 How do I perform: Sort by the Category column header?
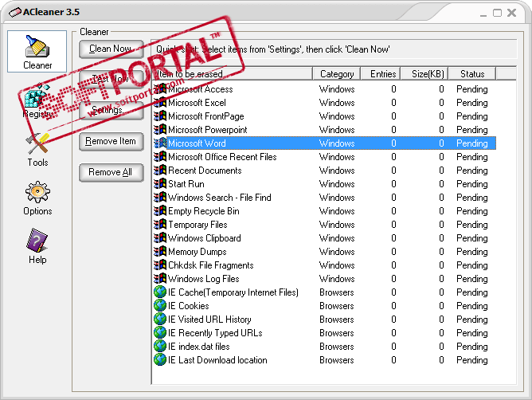click(x=337, y=73)
